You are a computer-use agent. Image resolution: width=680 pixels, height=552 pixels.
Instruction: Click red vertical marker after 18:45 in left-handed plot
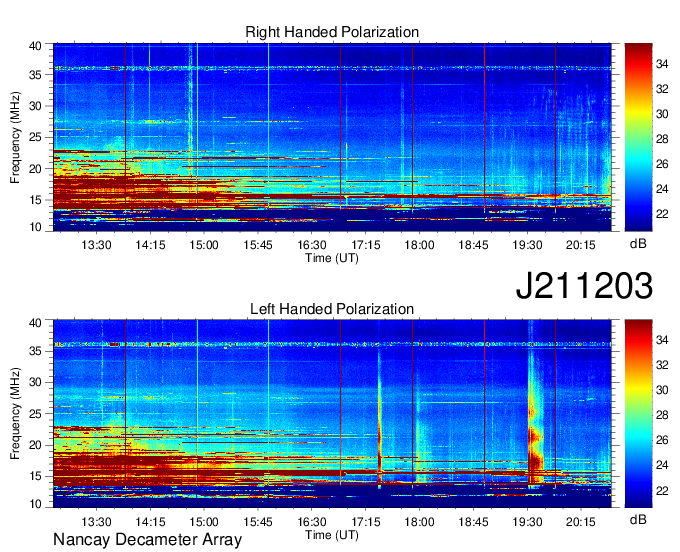484,403
